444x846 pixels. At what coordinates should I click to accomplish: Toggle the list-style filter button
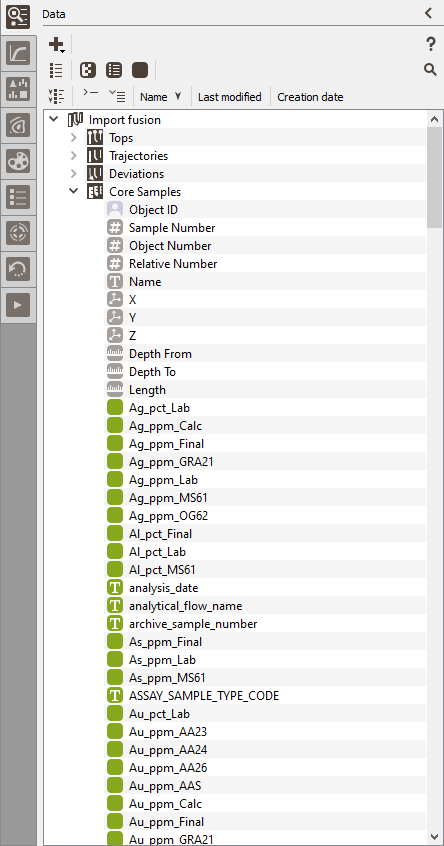[x=114, y=70]
